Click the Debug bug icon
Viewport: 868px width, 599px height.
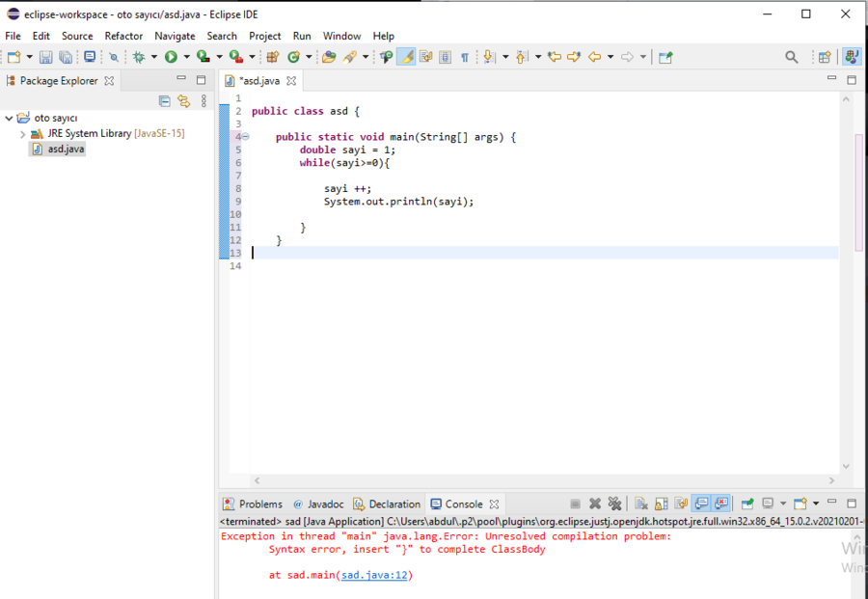[x=139, y=58]
